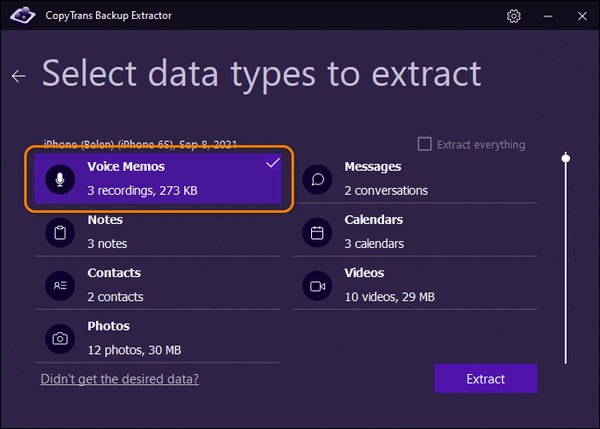This screenshot has height=429, width=600.
Task: Click the "3 notes" text
Action: 107,244
